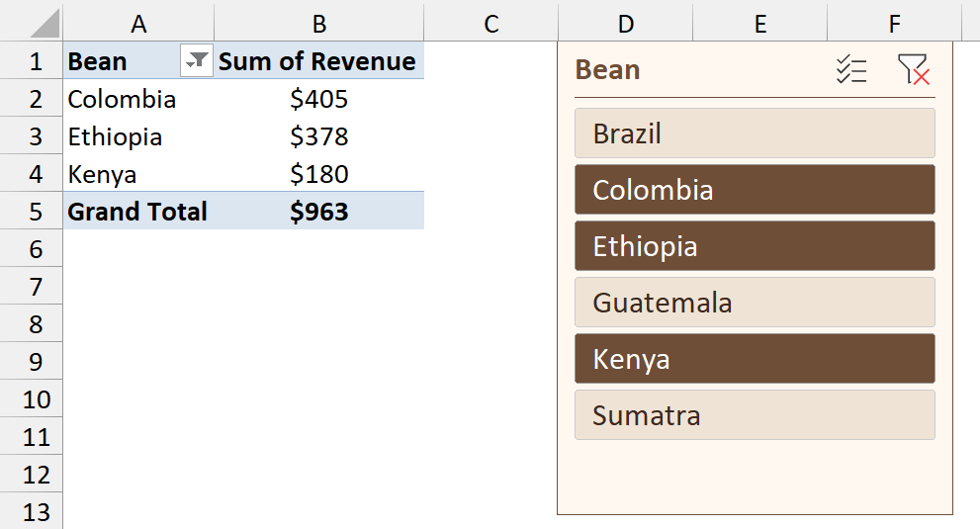Screen dimensions: 980x529
Task: Select Sumatra in the Bean slicer
Action: pos(755,414)
